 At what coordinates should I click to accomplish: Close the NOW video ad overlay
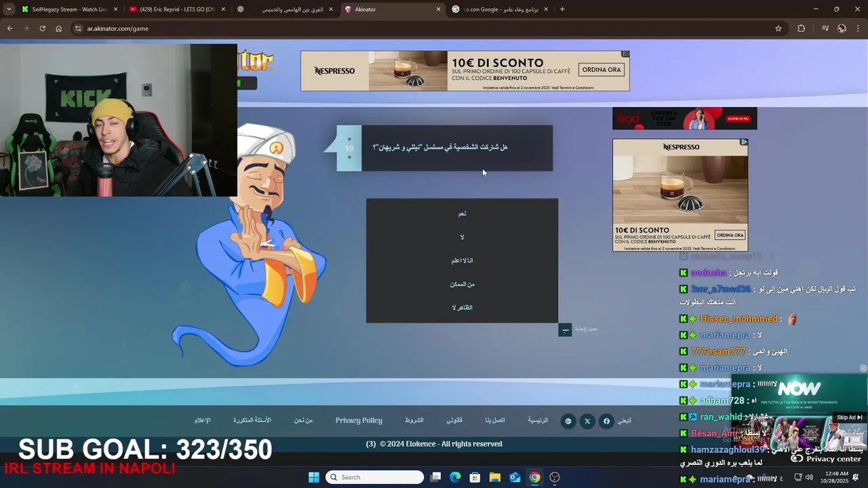(863, 369)
